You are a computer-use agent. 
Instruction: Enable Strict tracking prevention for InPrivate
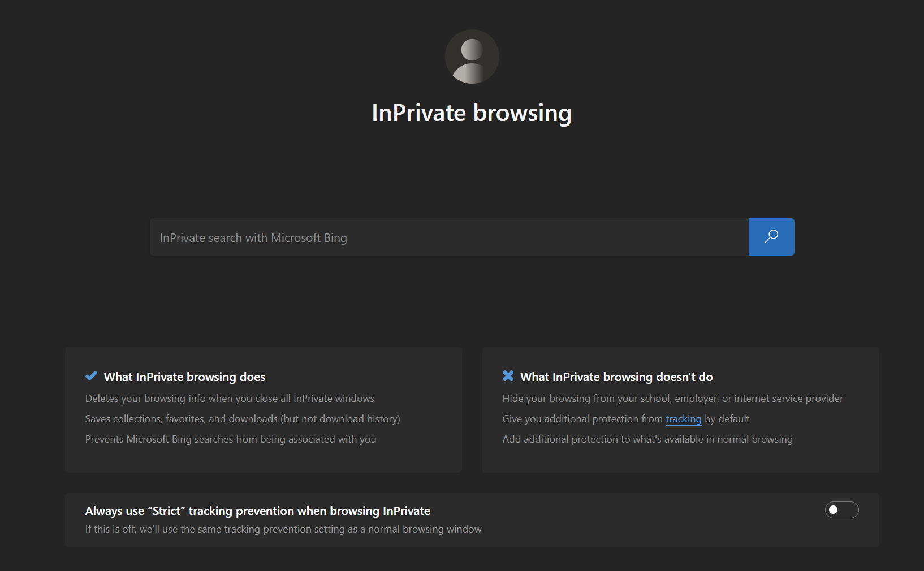point(841,509)
